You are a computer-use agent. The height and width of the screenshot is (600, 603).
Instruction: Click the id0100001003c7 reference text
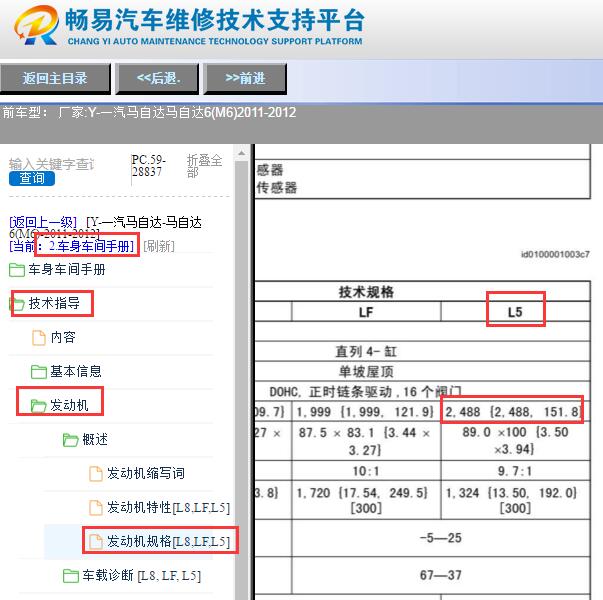(555, 254)
